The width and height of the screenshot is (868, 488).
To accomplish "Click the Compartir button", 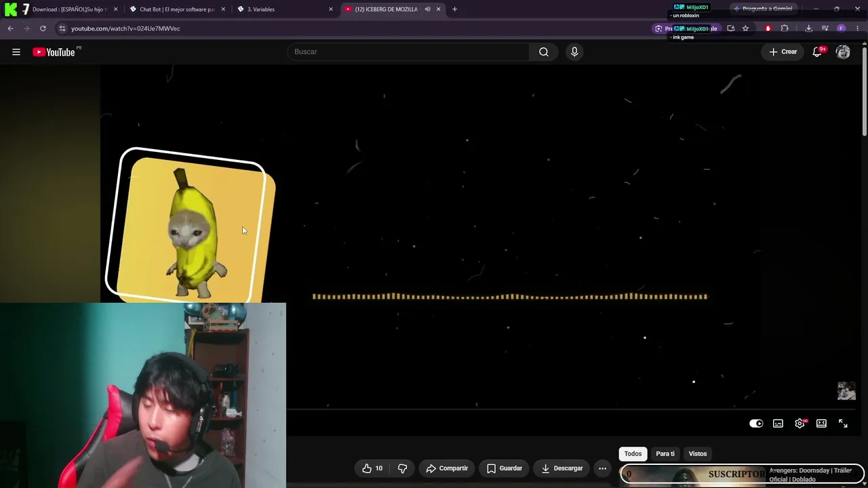I will click(447, 468).
